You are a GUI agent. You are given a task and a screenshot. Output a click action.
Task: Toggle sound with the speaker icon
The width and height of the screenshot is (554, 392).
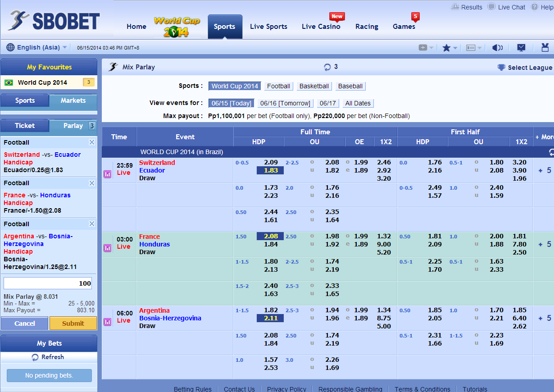pos(497,47)
